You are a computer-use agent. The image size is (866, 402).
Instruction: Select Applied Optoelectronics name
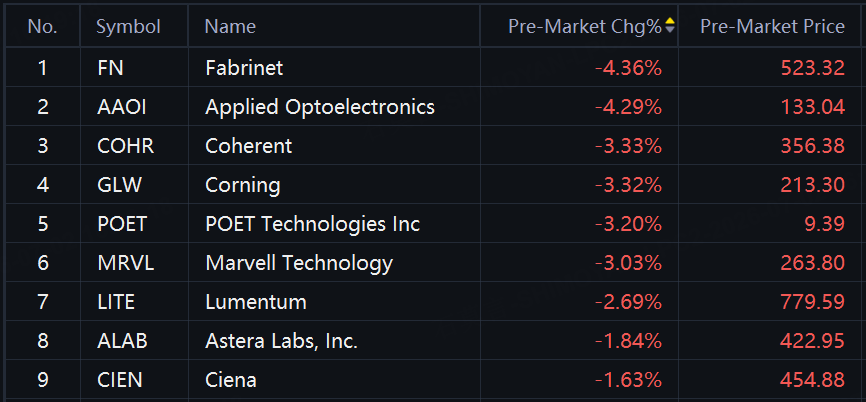[320, 107]
